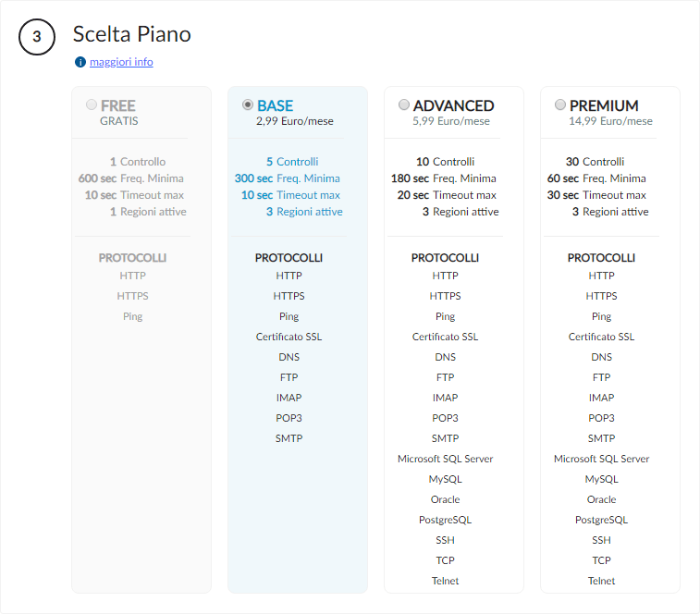This screenshot has height=614, width=700.
Task: Click PostgreSQL in the ADVANCED plan
Action: [445, 520]
